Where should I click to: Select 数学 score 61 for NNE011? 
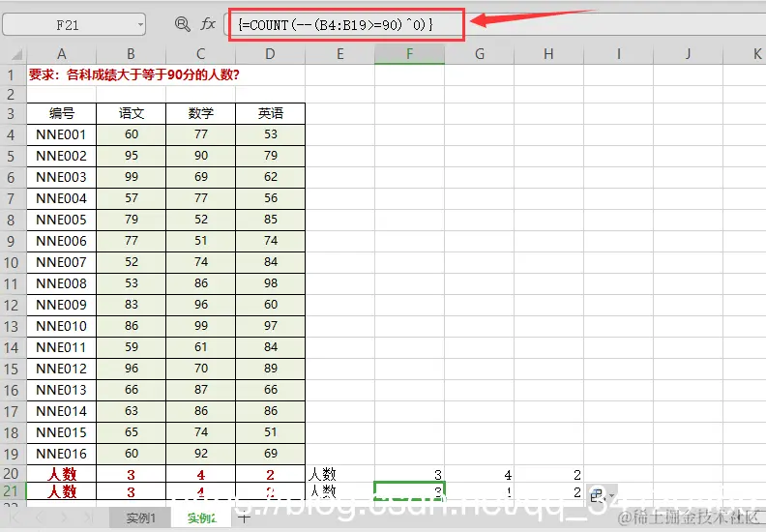point(201,347)
